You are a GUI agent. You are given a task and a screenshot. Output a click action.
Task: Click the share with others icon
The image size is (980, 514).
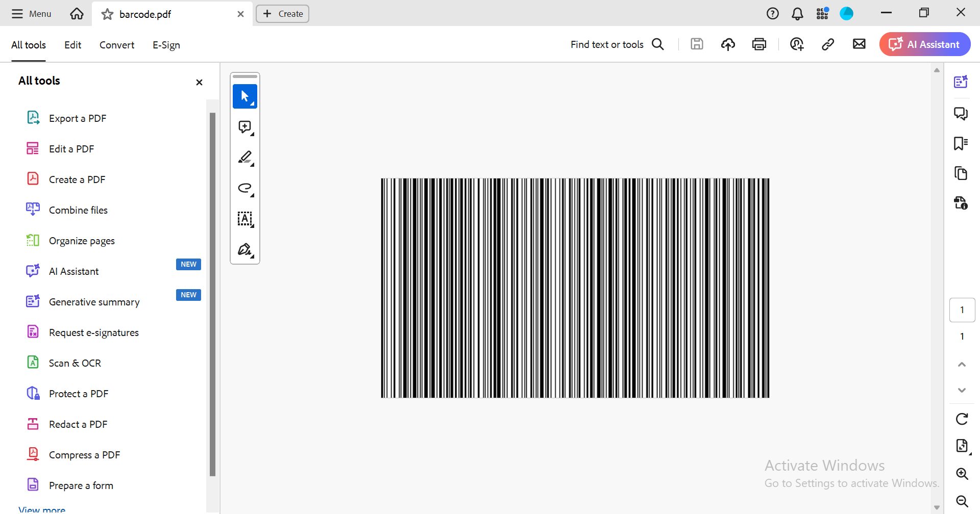797,44
